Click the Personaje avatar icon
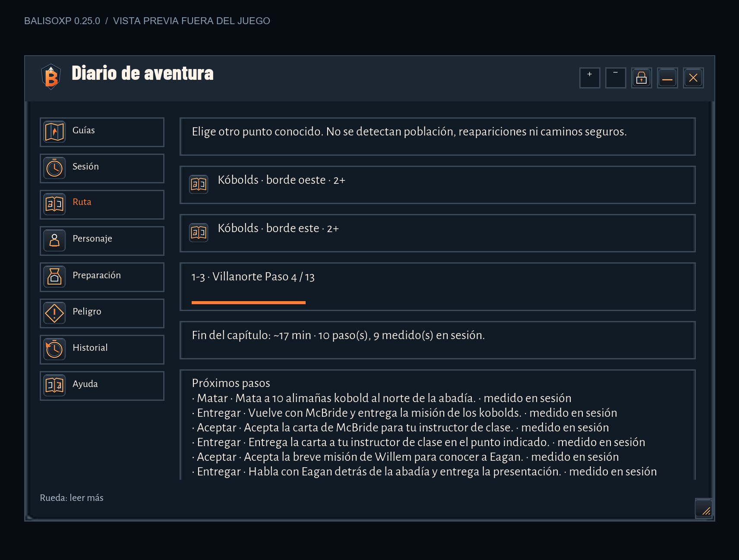This screenshot has height=560, width=739. (x=54, y=241)
